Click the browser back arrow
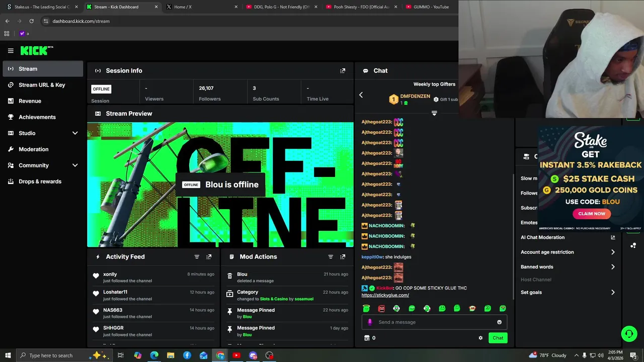 coord(7,21)
